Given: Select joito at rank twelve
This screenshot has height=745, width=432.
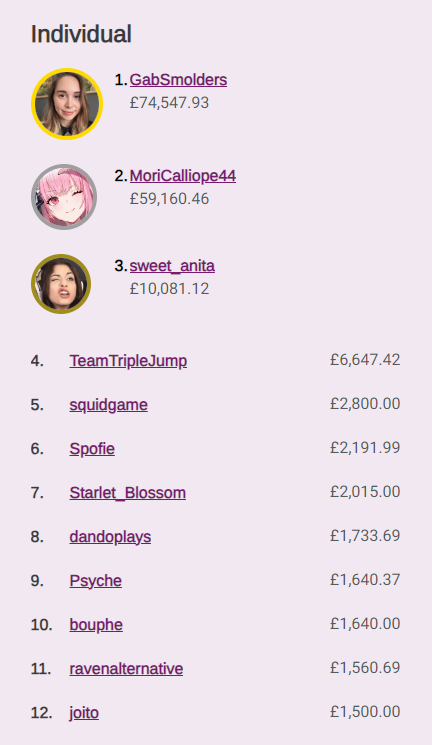Looking at the screenshot, I should pyautogui.click(x=84, y=713).
